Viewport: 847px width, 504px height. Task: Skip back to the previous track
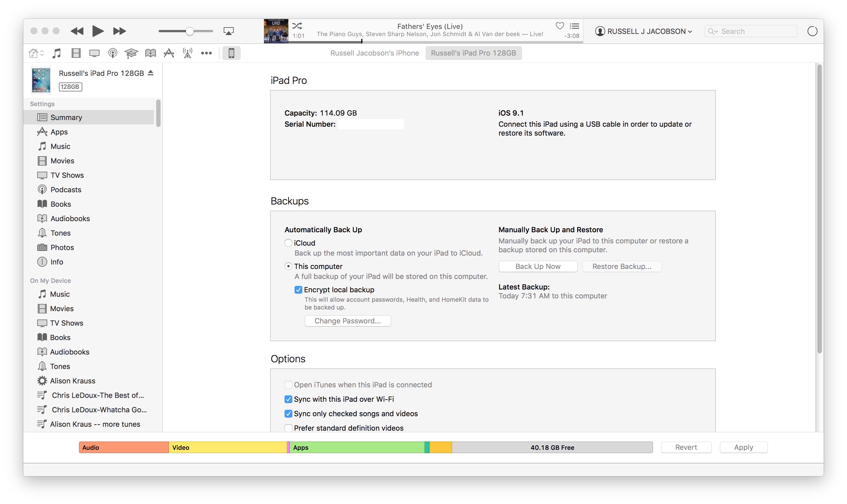[77, 31]
